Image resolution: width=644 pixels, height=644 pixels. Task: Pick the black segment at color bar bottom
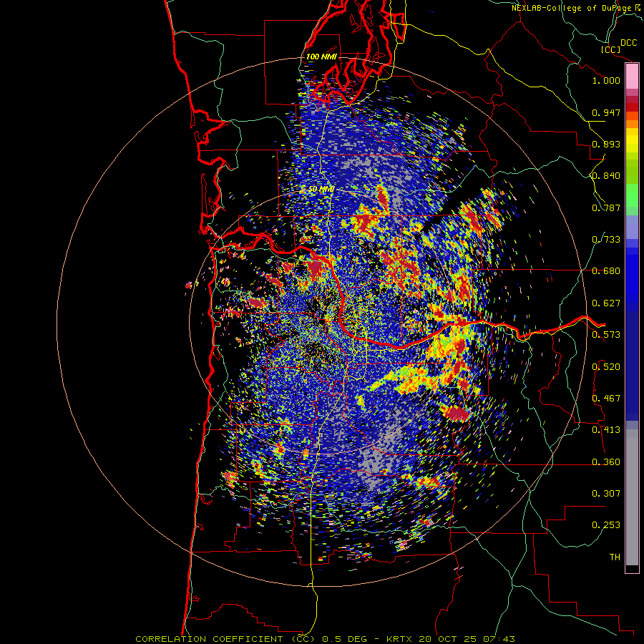pyautogui.click(x=632, y=568)
